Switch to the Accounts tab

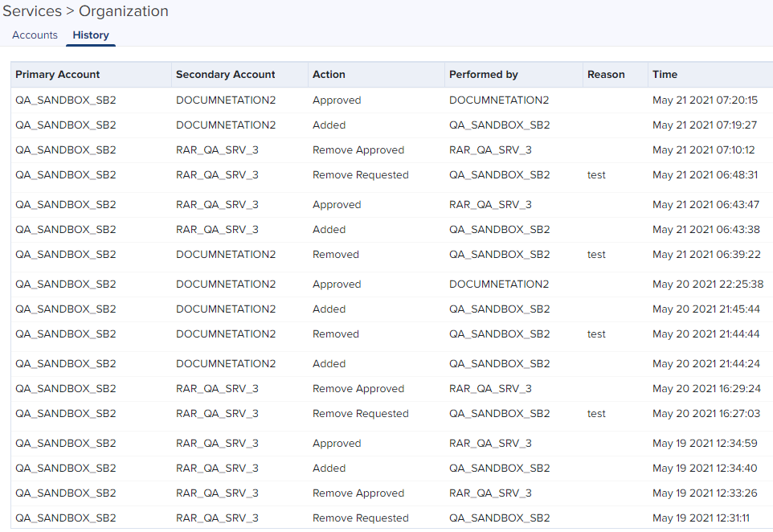tap(35, 35)
